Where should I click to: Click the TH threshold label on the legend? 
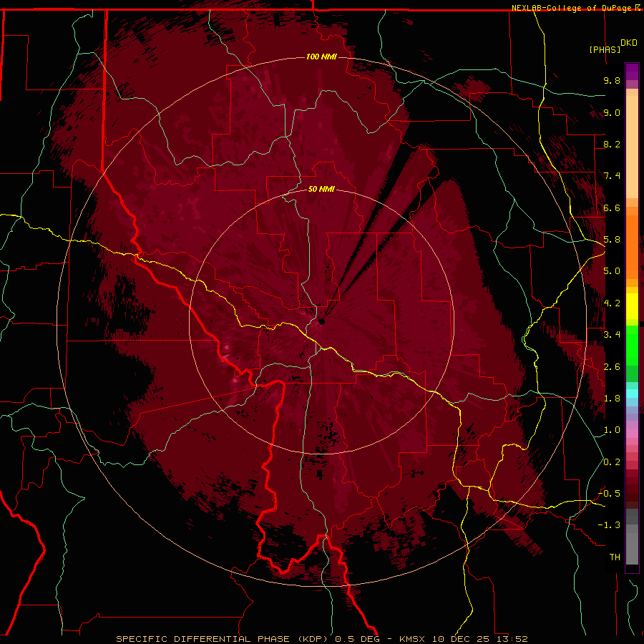(615, 557)
